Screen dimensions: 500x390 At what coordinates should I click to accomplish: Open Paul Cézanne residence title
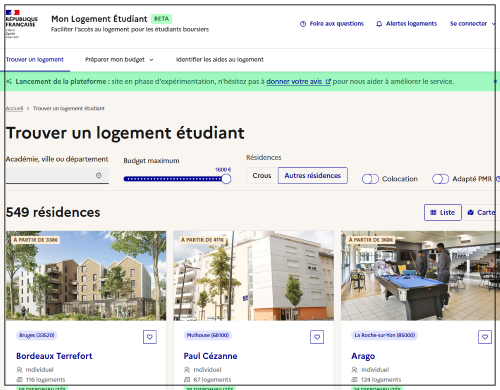(x=210, y=356)
